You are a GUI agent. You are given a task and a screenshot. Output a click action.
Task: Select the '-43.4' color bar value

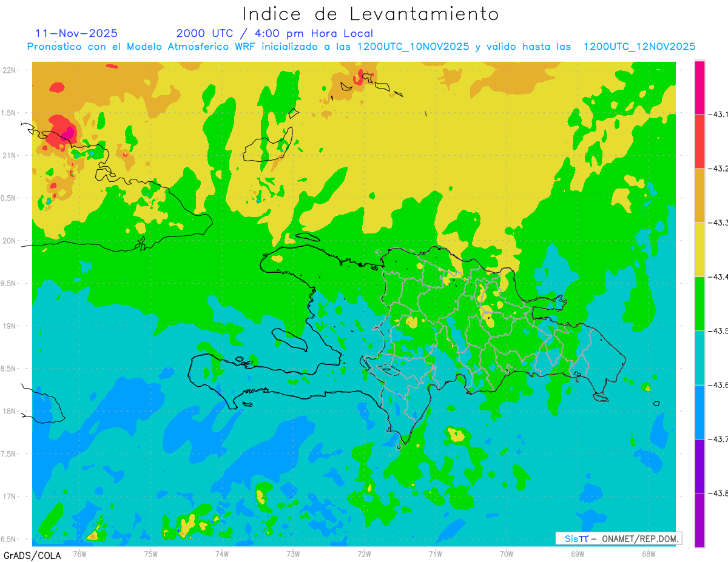pos(718,277)
